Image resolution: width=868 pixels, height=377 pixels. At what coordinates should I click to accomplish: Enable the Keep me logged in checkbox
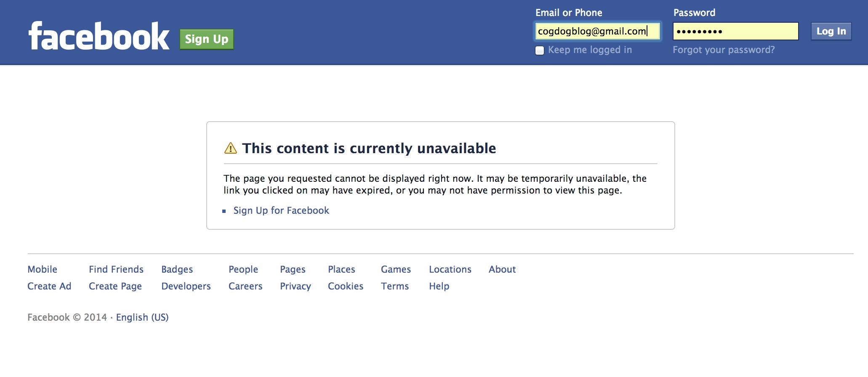[539, 50]
